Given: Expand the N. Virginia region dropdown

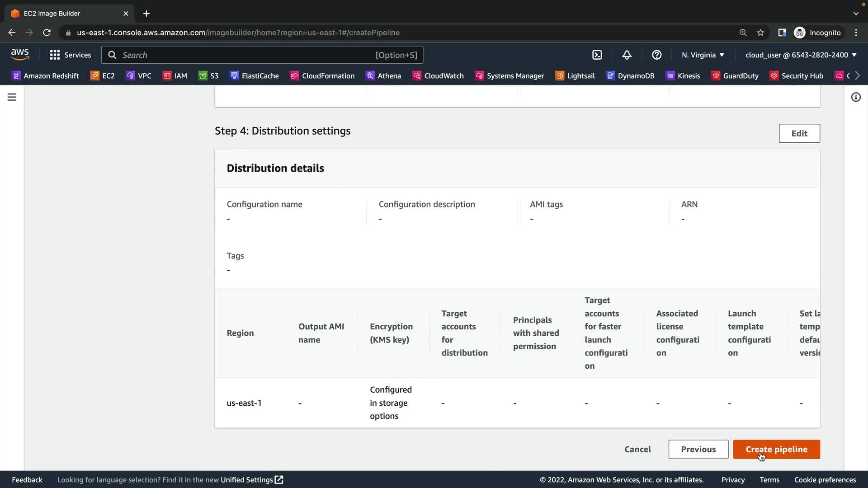Looking at the screenshot, I should click(x=703, y=55).
